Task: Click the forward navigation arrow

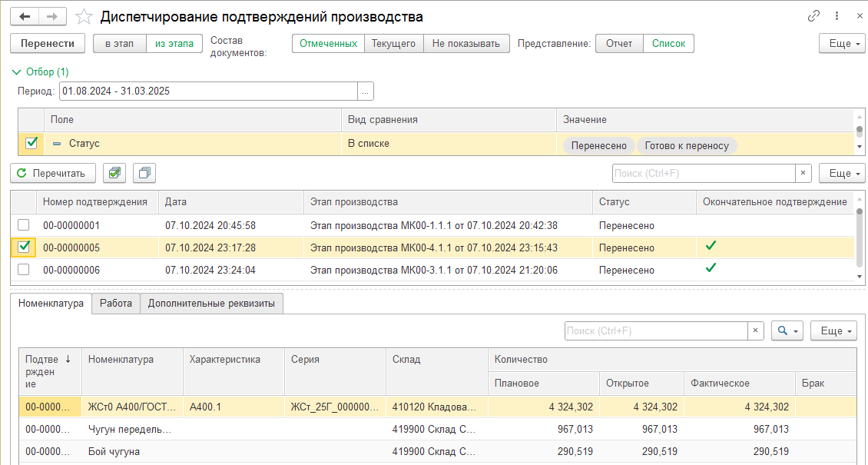Action: [52, 16]
